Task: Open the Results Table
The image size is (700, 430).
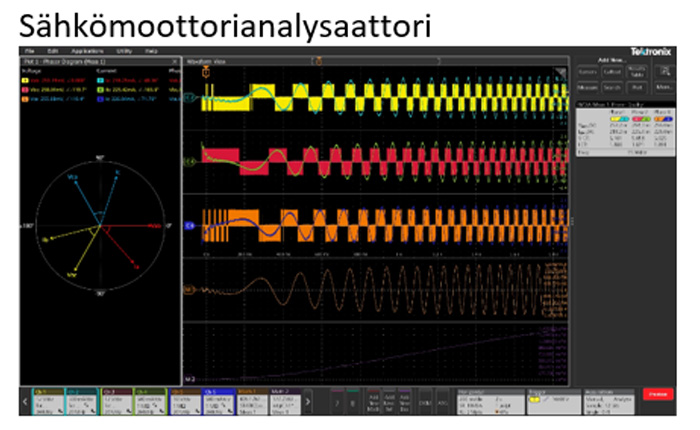Action: click(636, 73)
